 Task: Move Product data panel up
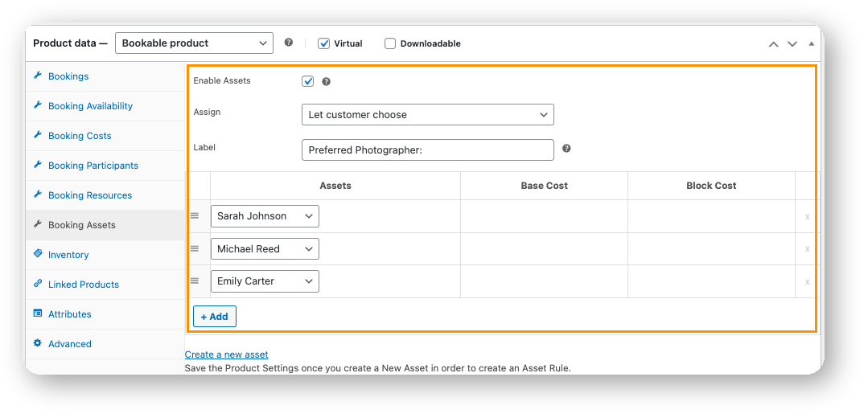pyautogui.click(x=773, y=43)
